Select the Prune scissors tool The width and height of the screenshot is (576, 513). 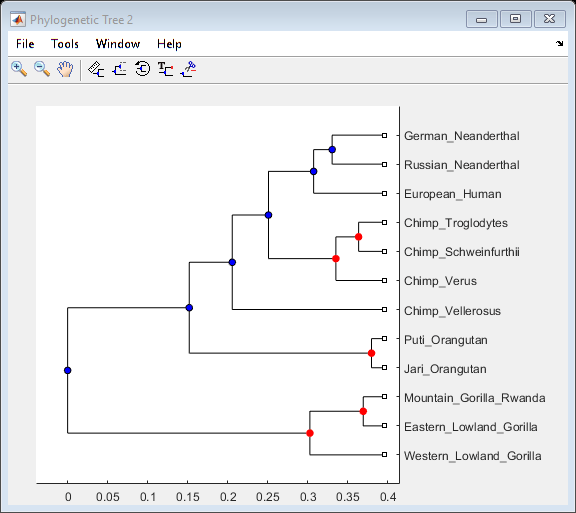tap(188, 69)
